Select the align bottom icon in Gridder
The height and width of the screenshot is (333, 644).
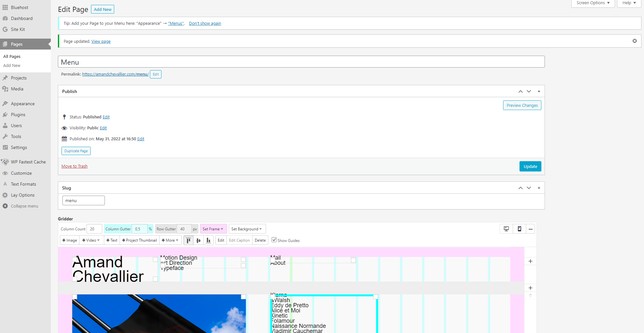pos(208,240)
